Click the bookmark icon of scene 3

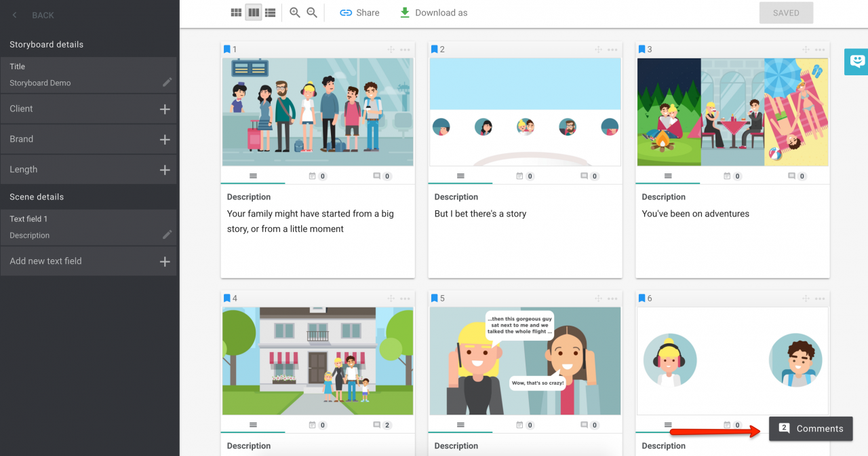point(642,50)
